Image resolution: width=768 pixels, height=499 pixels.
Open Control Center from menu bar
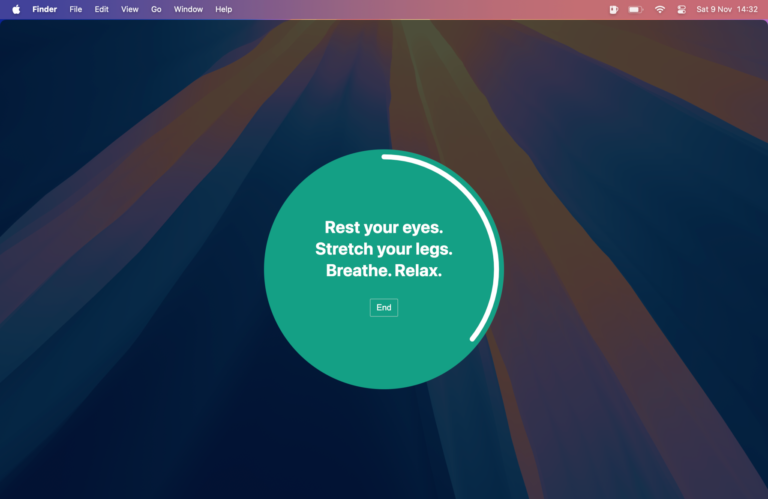tap(681, 9)
